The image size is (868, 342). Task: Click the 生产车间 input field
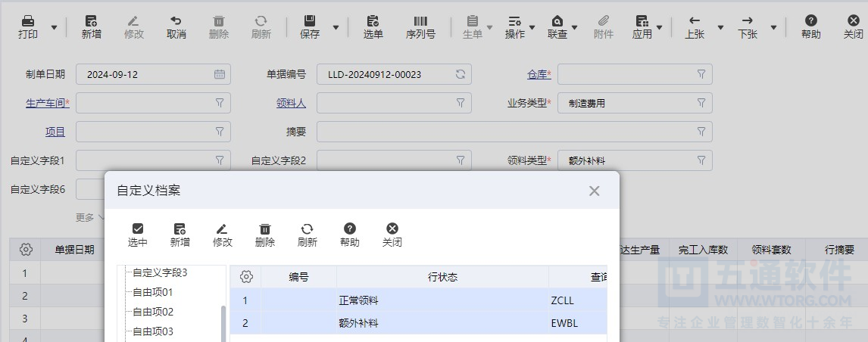153,103
